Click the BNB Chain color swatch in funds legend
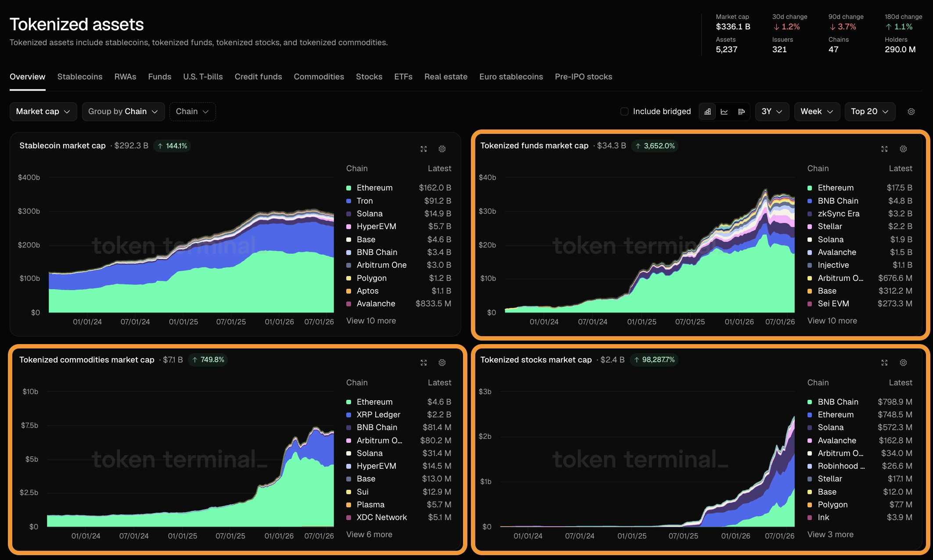 (x=810, y=201)
